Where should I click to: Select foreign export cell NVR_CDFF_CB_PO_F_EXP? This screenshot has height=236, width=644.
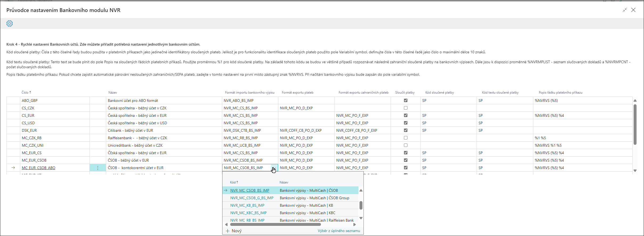pyautogui.click(x=362, y=130)
